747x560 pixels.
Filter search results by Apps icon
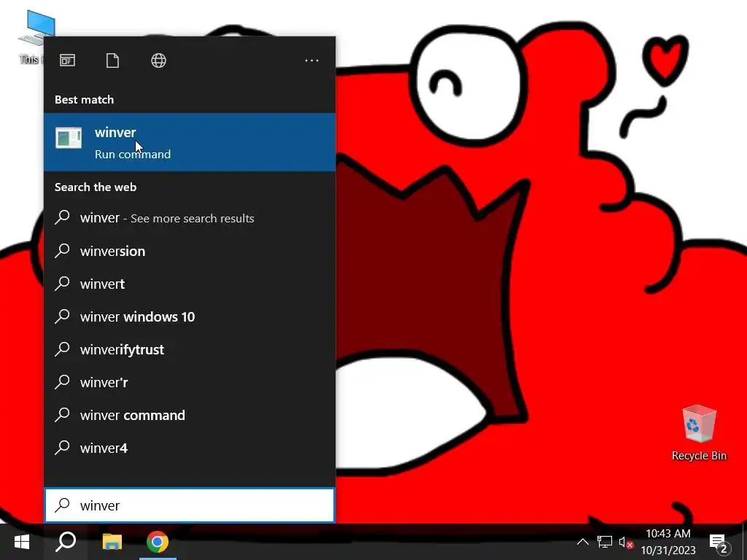[x=67, y=61]
